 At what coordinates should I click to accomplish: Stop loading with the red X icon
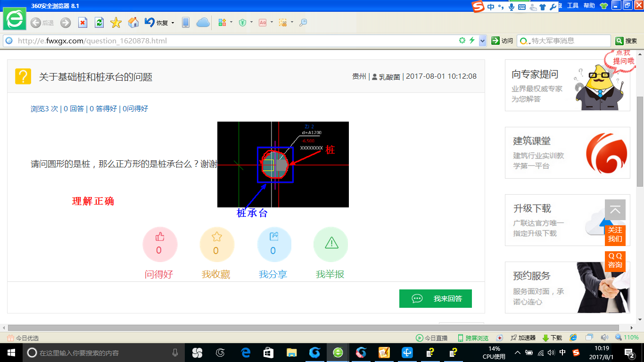(x=83, y=23)
